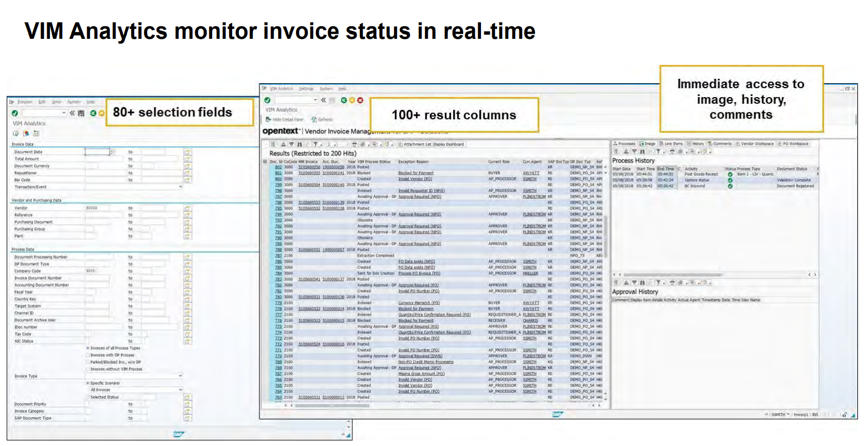Open multiple selection for Total Amount
Screen dimensions: 868x446
click(x=187, y=159)
